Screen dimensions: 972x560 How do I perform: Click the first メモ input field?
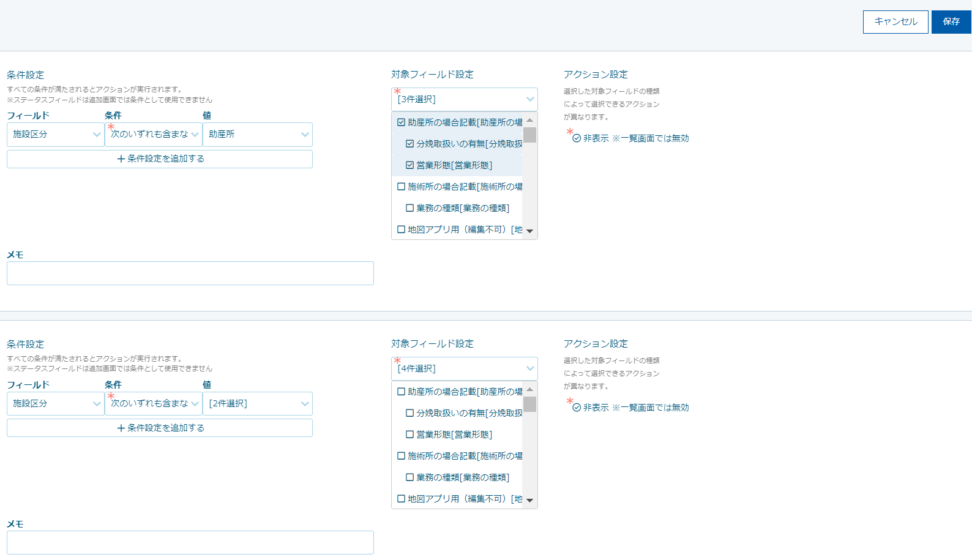(190, 274)
